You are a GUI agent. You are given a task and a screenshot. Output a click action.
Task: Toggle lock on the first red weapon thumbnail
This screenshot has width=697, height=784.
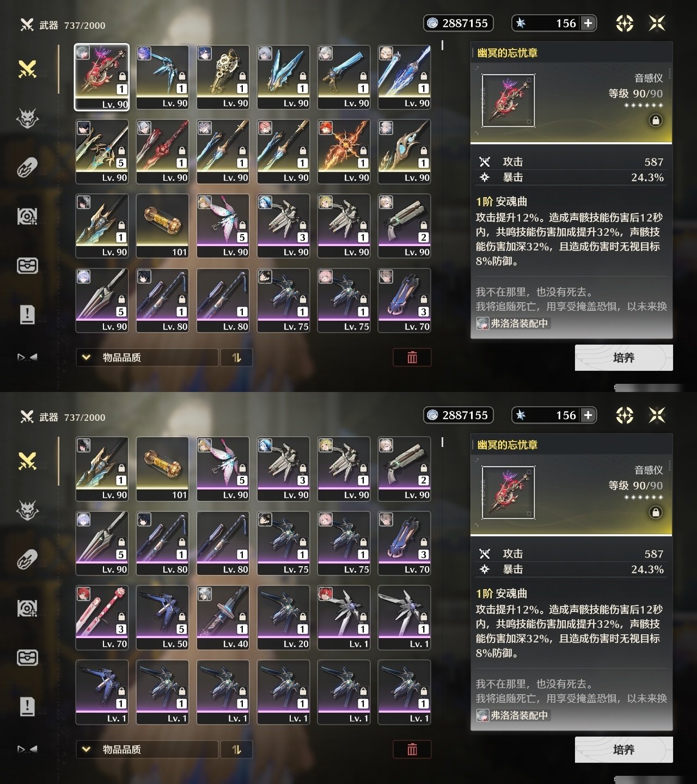tap(122, 77)
